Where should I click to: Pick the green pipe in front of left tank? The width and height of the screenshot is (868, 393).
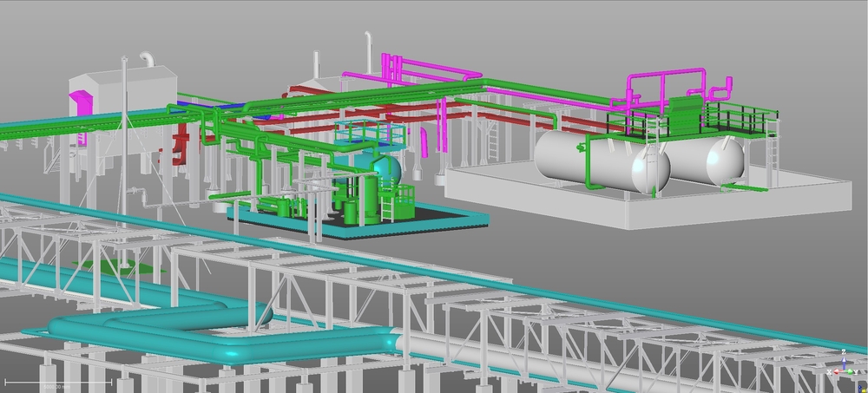(589, 165)
